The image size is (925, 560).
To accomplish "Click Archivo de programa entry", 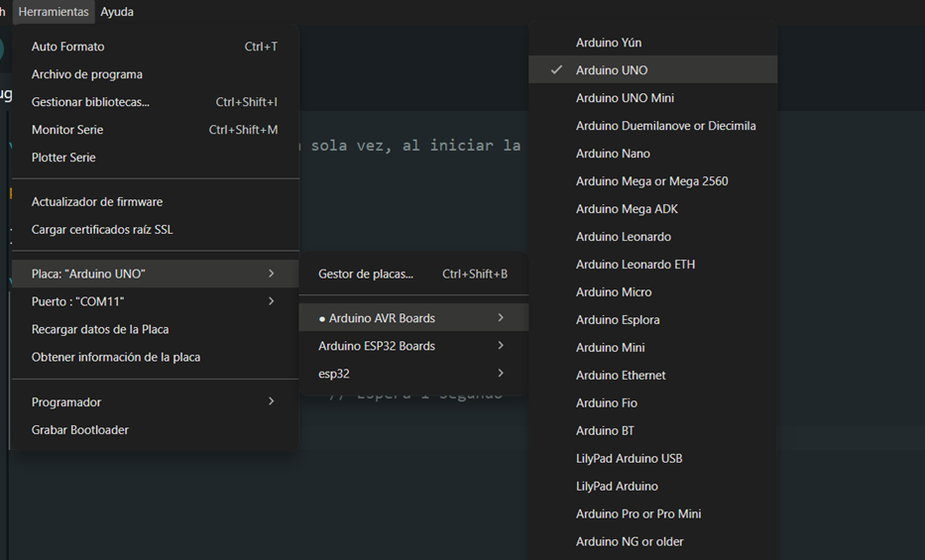I will [x=155, y=74].
